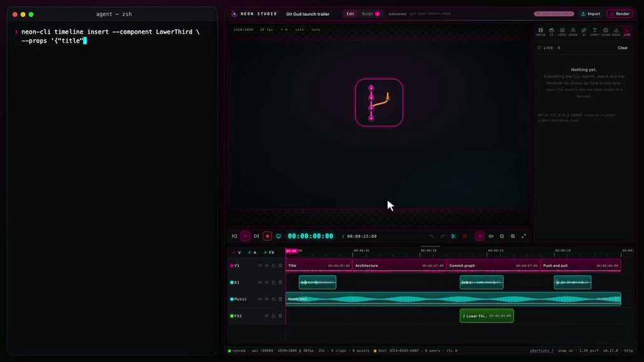Screen dimensions: 644x362
Task: Click the synced status indicator
Action: tap(237, 351)
